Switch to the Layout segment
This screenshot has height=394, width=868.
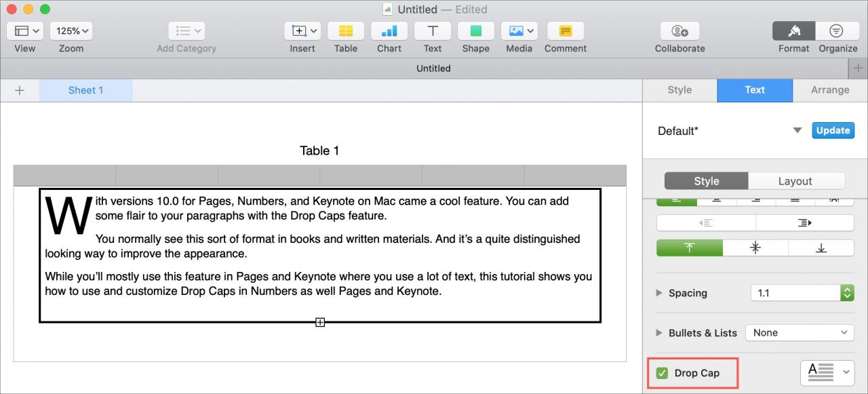pos(795,181)
